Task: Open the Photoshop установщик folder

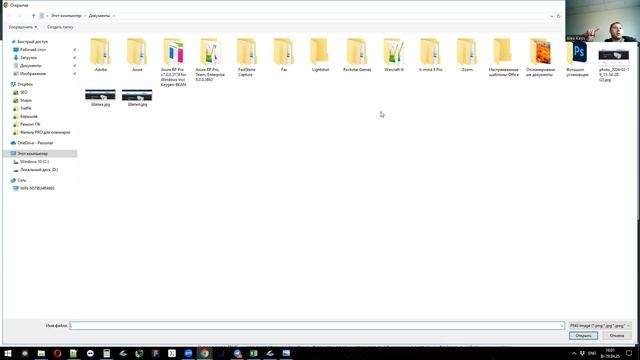Action: coord(577,60)
